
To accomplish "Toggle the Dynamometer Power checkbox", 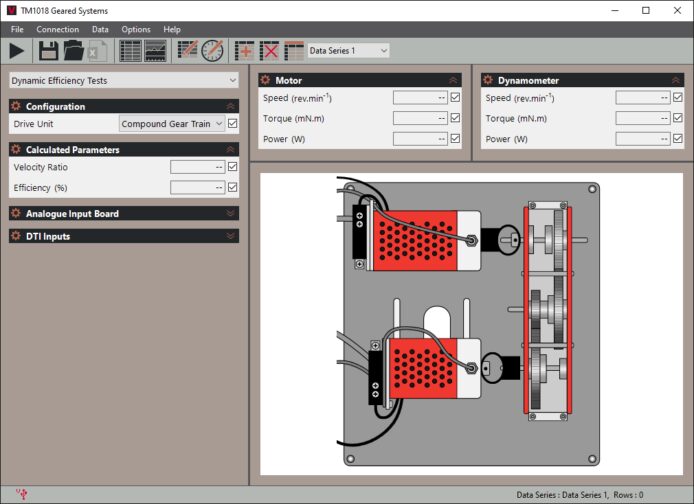I will coord(678,139).
